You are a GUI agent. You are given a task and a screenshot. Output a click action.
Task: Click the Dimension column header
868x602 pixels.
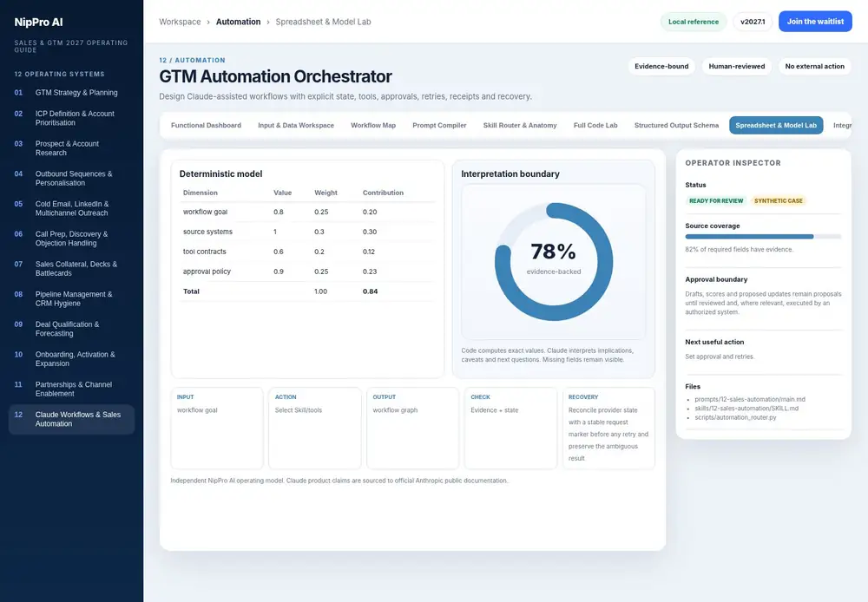201,193
